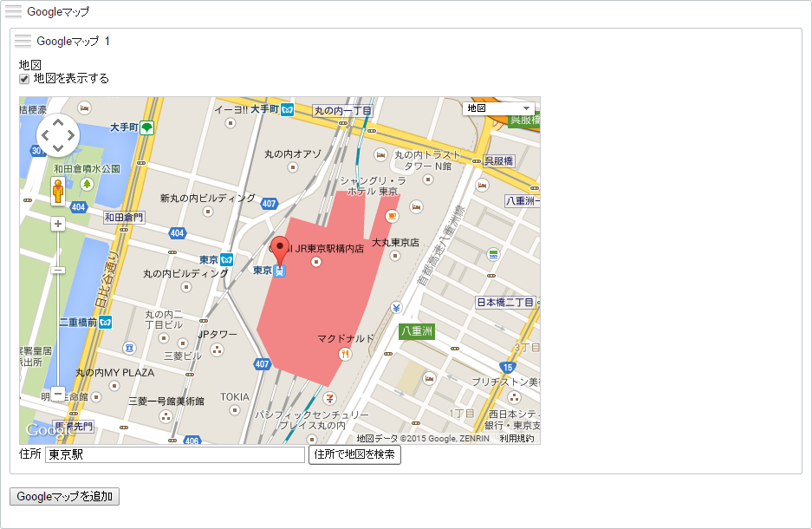
Task: Click the route 15 highway shield
Action: pos(508,368)
